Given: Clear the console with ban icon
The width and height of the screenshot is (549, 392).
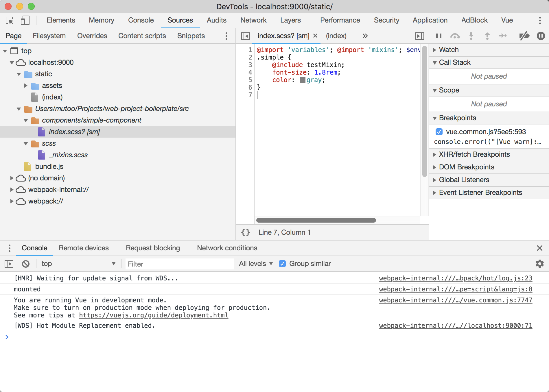Looking at the screenshot, I should coord(26,264).
